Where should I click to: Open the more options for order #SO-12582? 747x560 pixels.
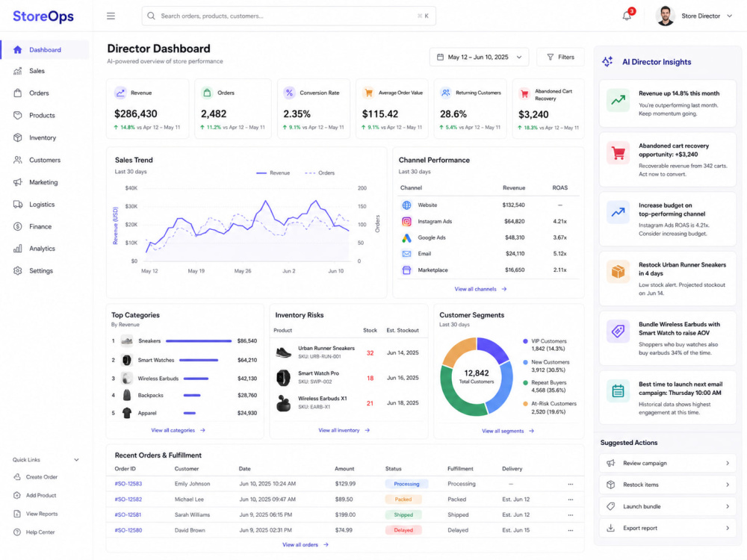570,500
